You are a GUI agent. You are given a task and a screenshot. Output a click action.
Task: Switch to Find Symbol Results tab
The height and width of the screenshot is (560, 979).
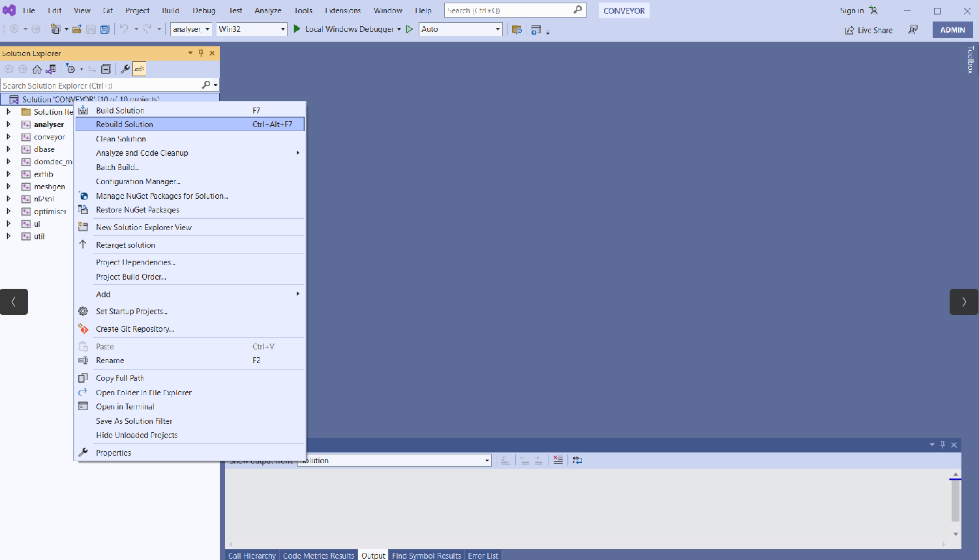click(427, 555)
